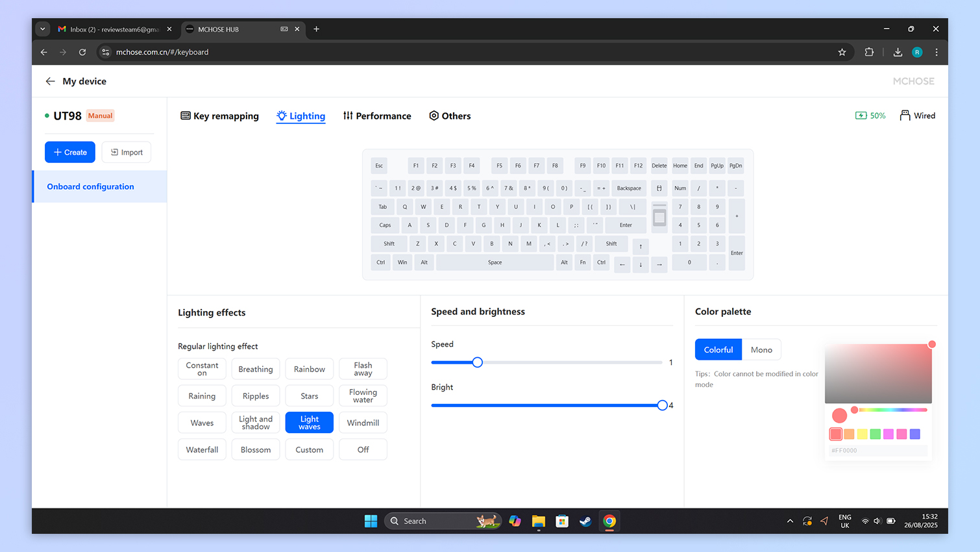Select the Breathing lighting effect
This screenshot has height=552, width=980.
(x=256, y=369)
